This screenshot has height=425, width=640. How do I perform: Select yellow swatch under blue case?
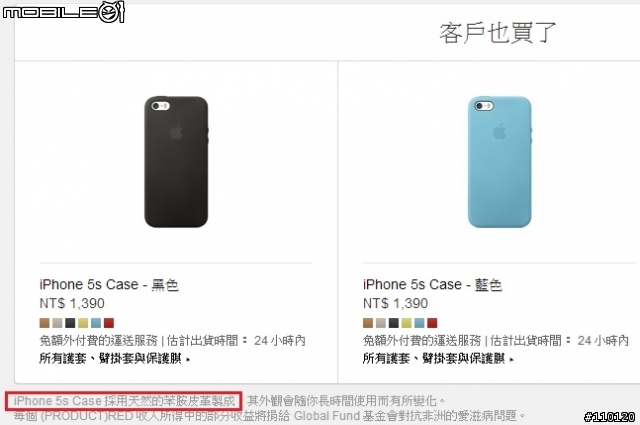(x=406, y=323)
